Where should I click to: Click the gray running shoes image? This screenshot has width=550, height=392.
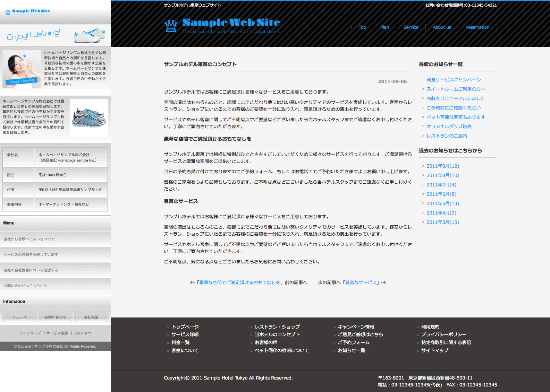point(89,117)
